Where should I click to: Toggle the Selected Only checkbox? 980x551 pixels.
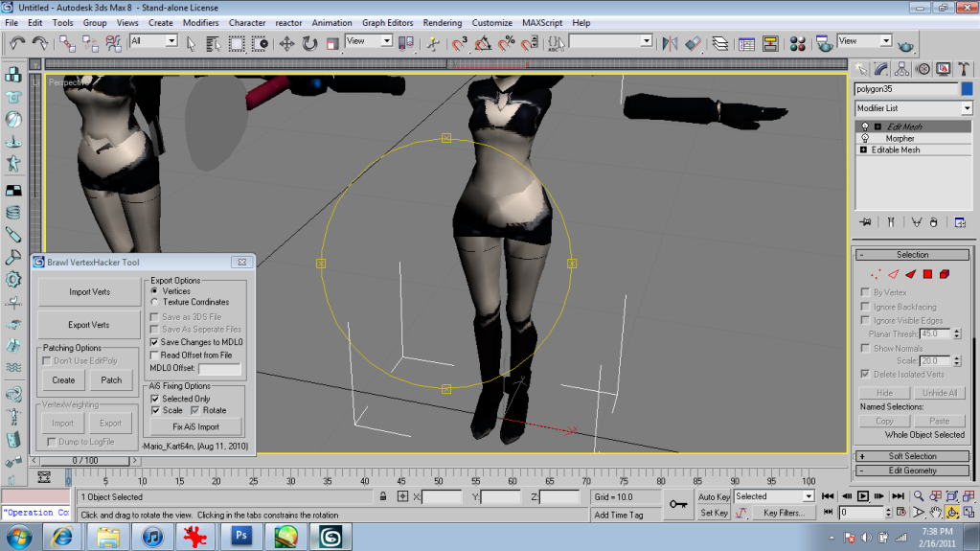point(155,399)
